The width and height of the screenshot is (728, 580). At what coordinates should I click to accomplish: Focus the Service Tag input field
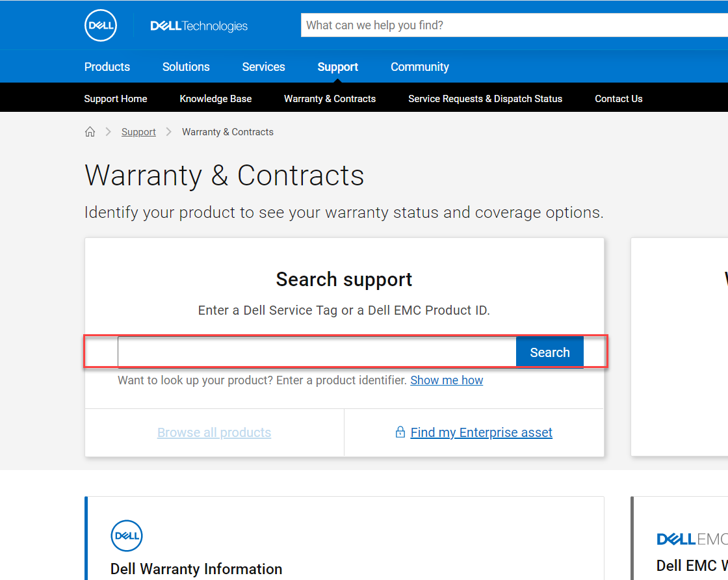[x=317, y=352]
